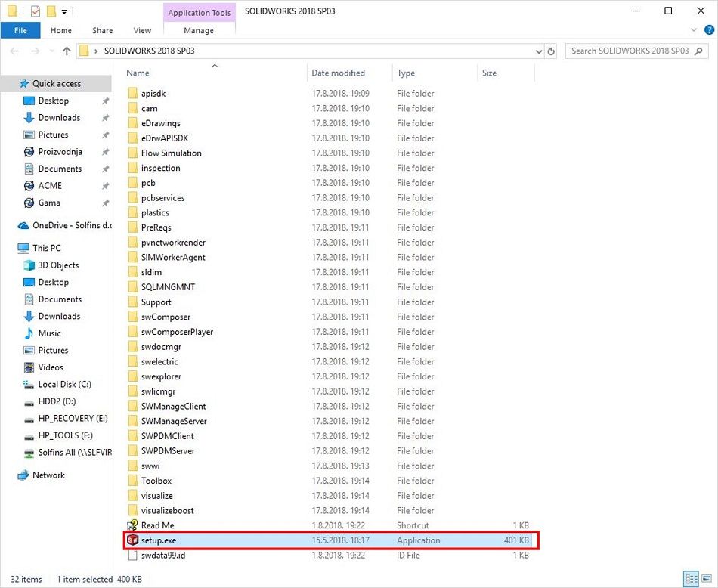This screenshot has height=588, width=718.
Task: Click the New Folder icon in quick access toolbar
Action: [51, 11]
